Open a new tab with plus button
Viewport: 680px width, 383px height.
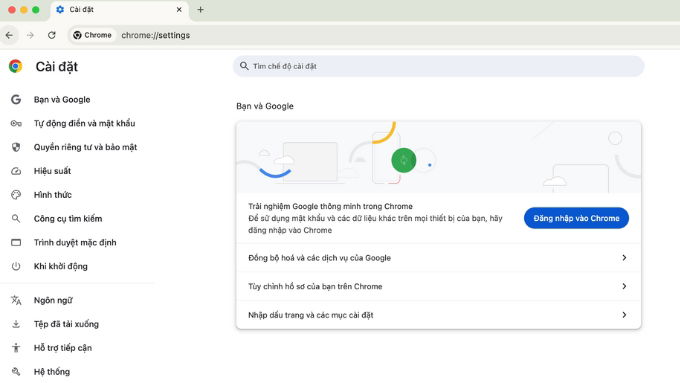click(x=200, y=10)
